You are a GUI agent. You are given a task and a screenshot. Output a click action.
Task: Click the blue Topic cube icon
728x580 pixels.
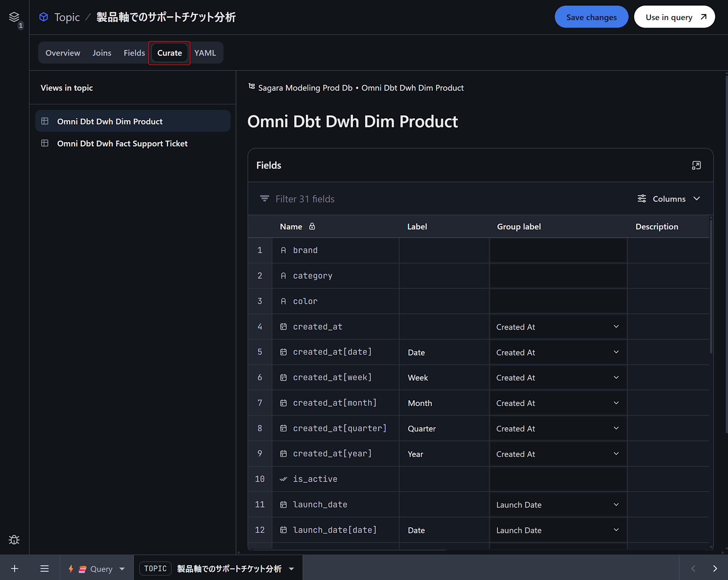(44, 17)
